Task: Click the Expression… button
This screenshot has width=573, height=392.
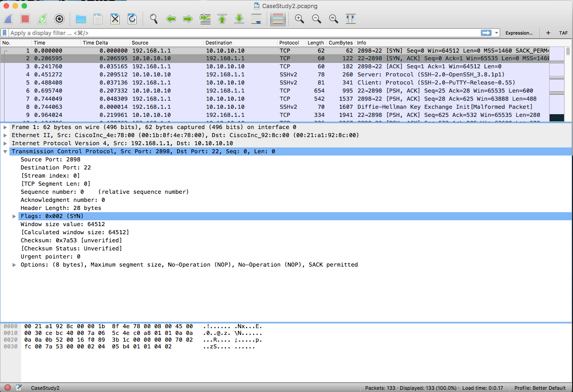Action: [x=519, y=33]
